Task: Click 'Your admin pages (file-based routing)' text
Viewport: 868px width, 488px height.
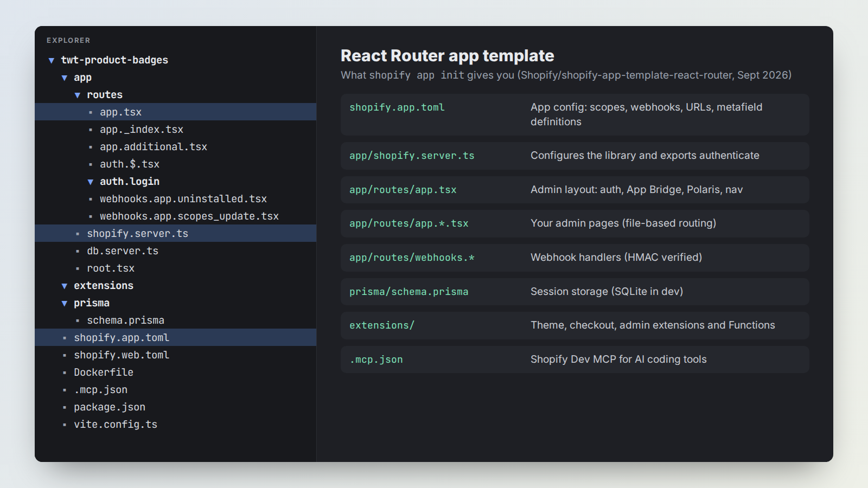Action: click(623, 223)
